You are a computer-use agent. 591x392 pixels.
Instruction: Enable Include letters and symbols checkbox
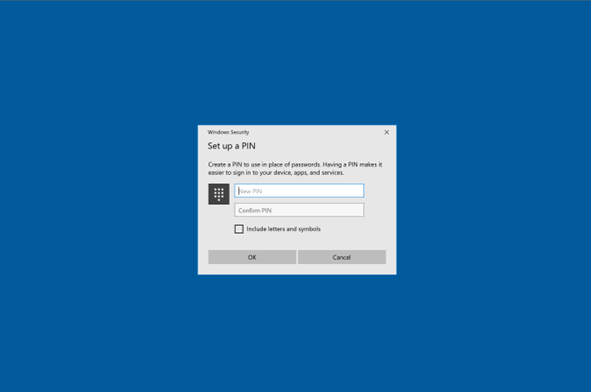coord(239,229)
